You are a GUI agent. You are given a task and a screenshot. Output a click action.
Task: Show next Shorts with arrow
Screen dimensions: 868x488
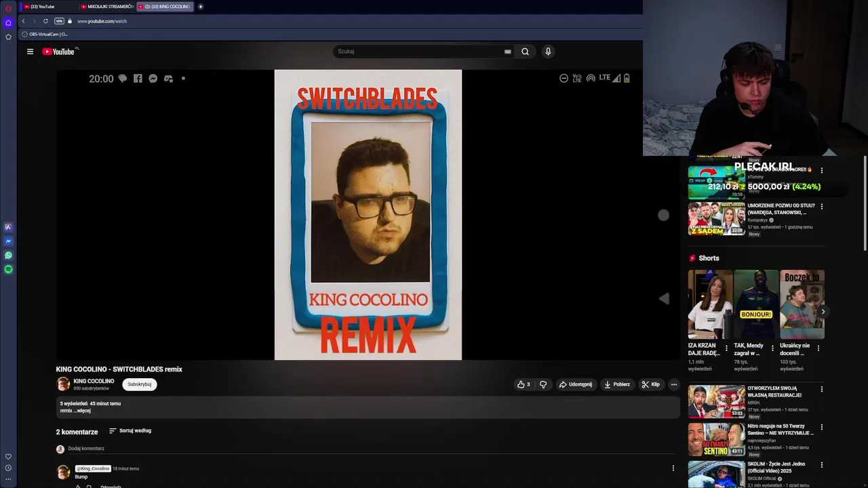[823, 312]
